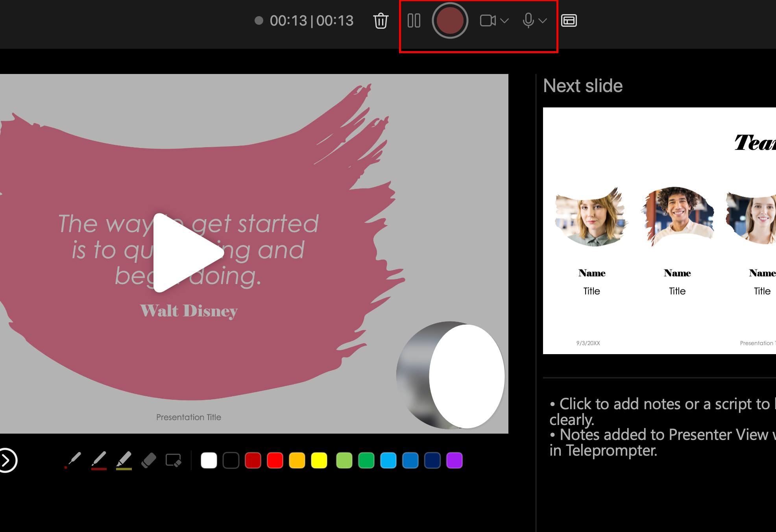
Task: Select the laser pointer tool
Action: coord(73,460)
